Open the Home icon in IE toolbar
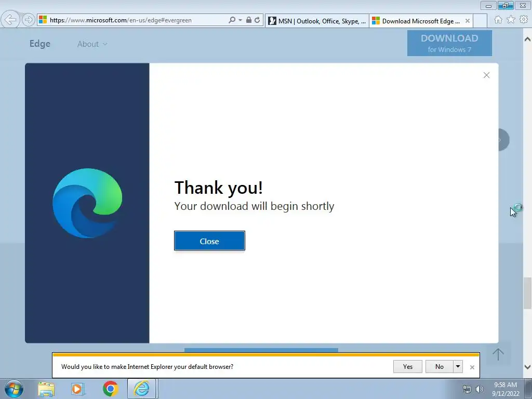The image size is (532, 399). [x=498, y=20]
